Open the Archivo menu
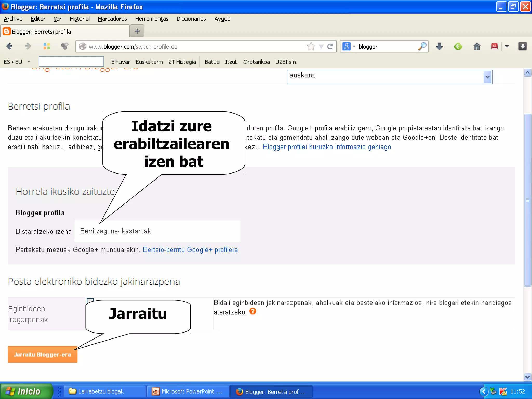 coord(13,19)
